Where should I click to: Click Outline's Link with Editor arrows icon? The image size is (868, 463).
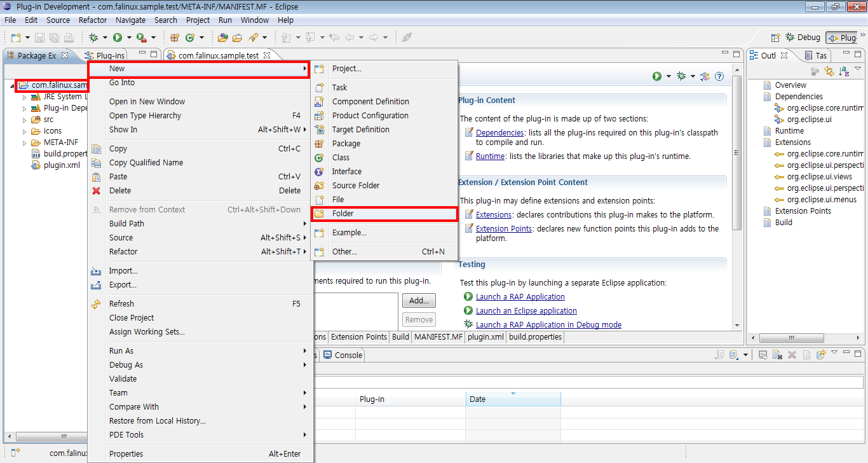829,71
